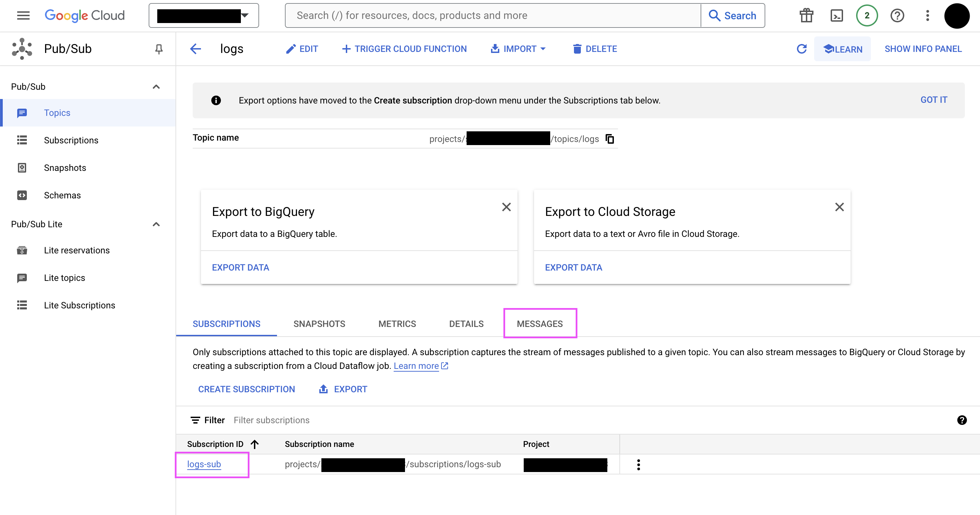This screenshot has height=515, width=980.
Task: Pin the Pub/Sub product
Action: pyautogui.click(x=159, y=49)
